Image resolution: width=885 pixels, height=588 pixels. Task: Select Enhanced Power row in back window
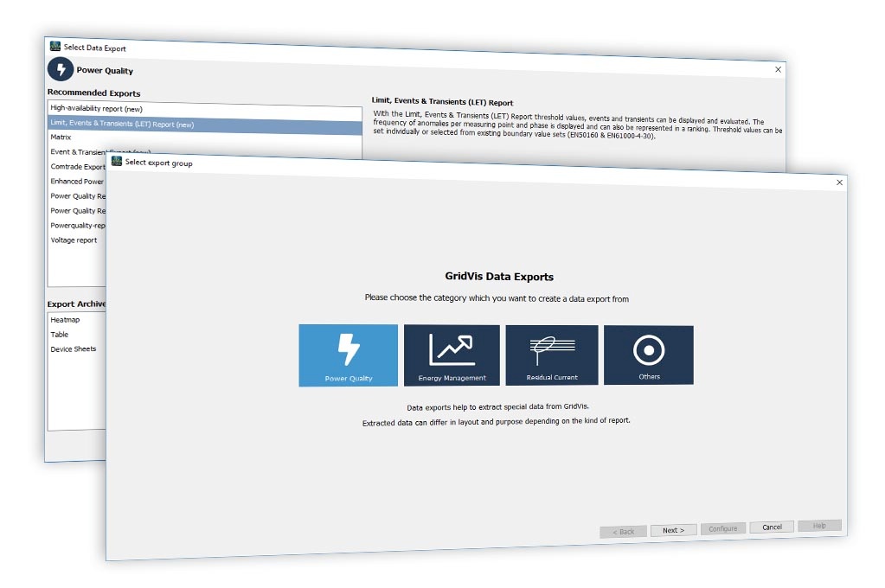(x=77, y=181)
